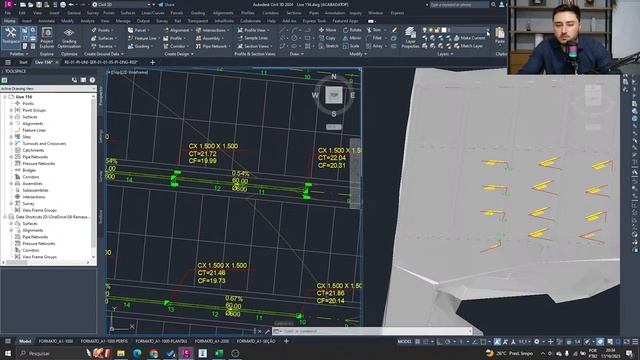Toggle layer lock padlock icon
The image size is (640, 360).
click(x=437, y=30)
